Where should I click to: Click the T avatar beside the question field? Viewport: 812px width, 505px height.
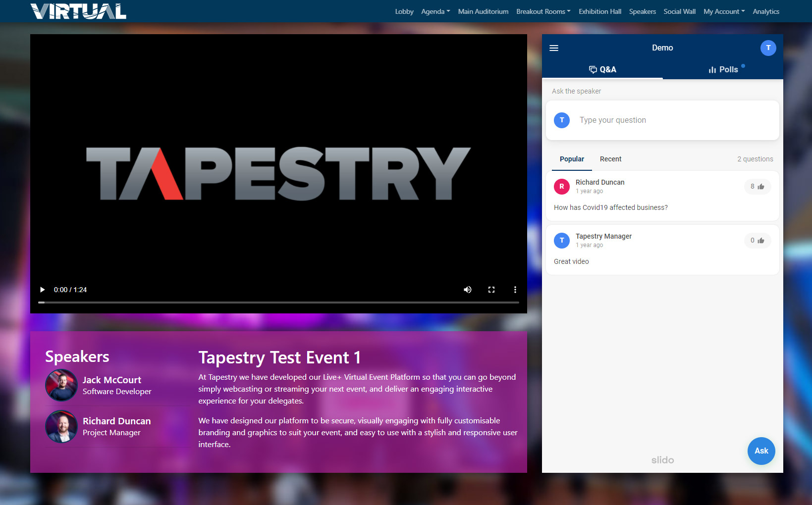562,120
